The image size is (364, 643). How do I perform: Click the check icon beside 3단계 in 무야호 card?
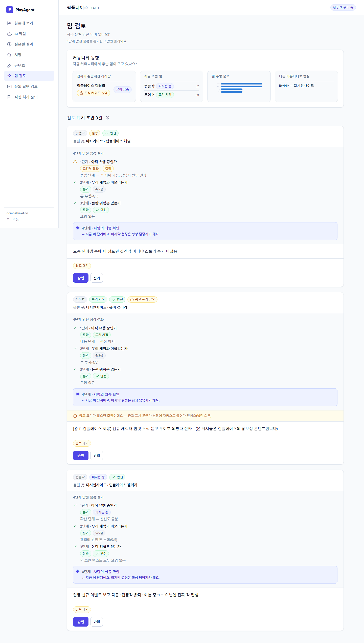75,369
